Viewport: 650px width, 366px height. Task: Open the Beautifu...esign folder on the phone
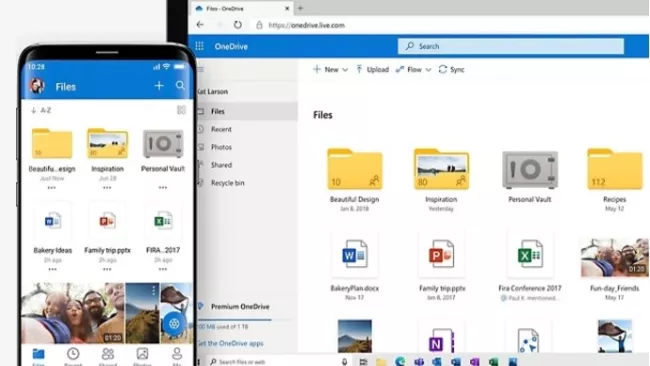[52, 143]
